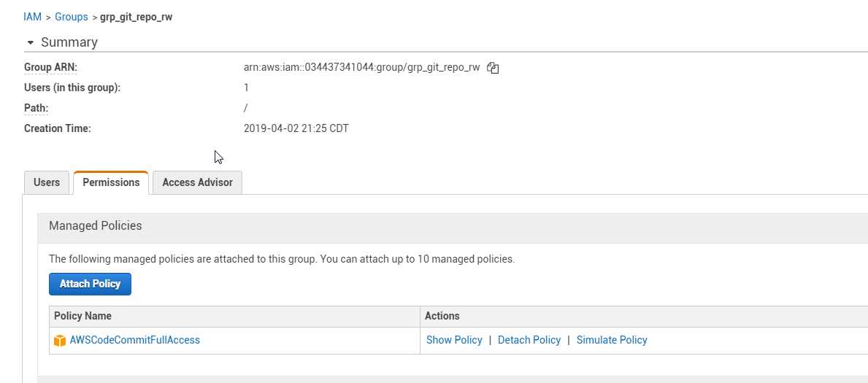The width and height of the screenshot is (868, 383).
Task: Click the Path label
Action: pos(36,108)
